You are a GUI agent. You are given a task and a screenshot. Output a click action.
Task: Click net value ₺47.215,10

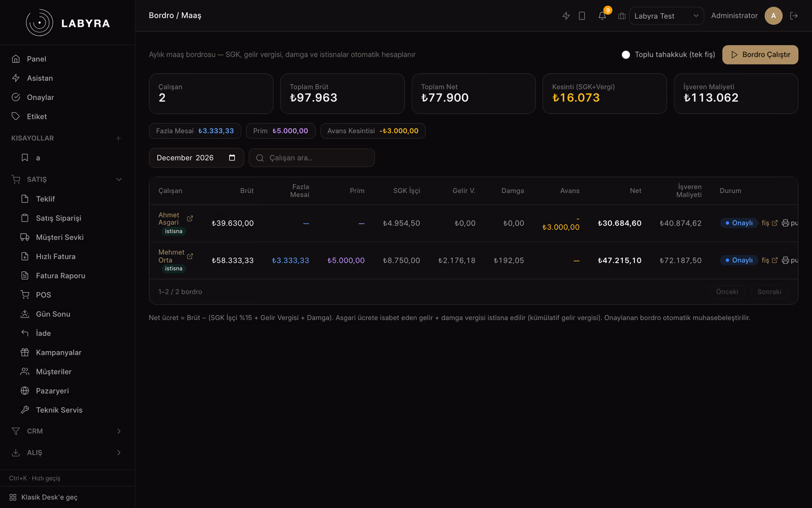(620, 260)
